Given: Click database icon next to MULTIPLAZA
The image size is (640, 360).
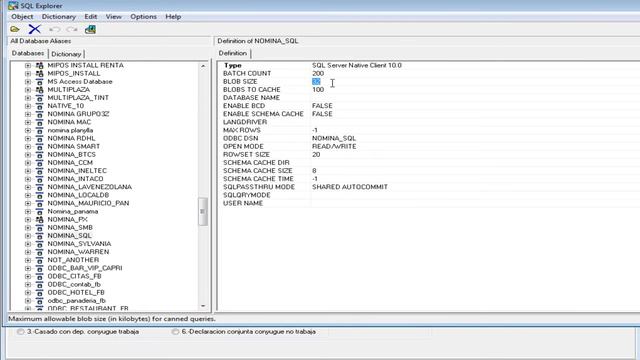Looking at the screenshot, I should 39,89.
